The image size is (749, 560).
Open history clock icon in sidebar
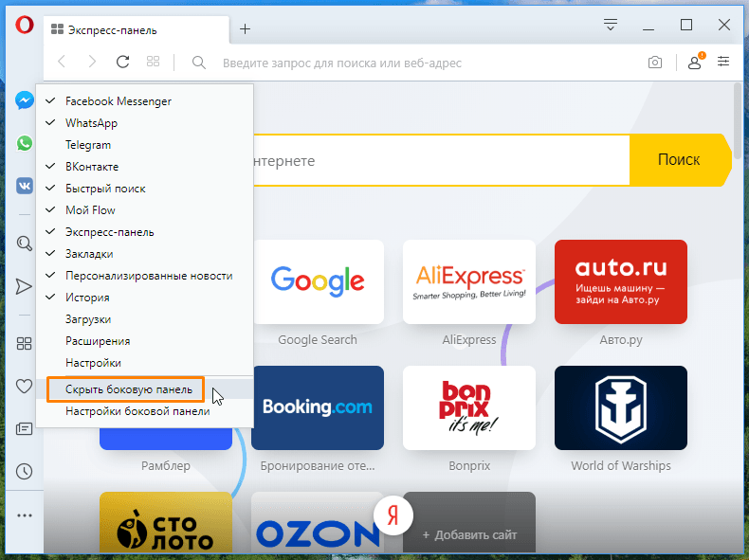point(24,471)
